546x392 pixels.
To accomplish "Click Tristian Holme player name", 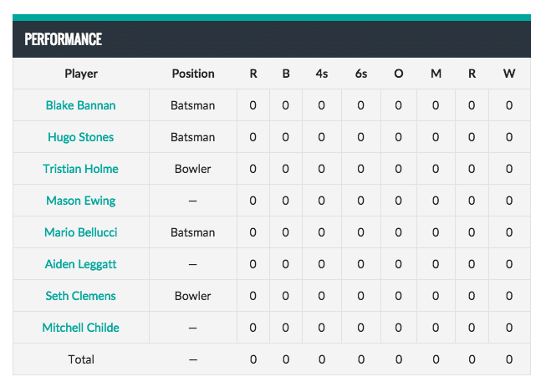I will (80, 169).
